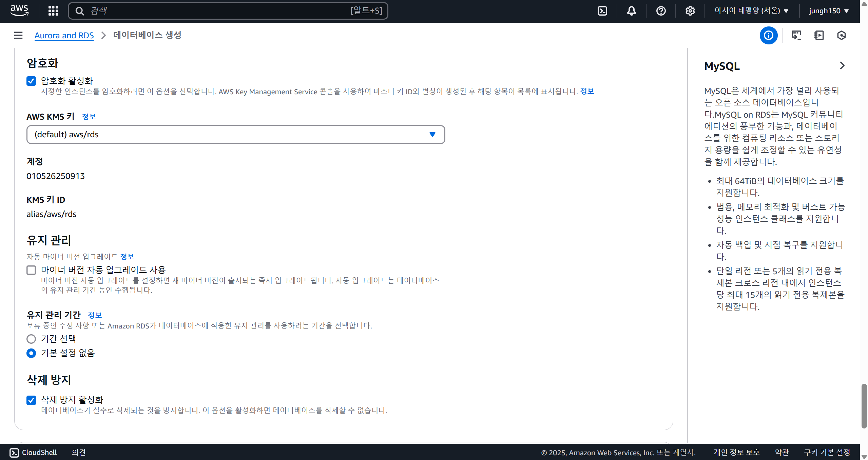The width and height of the screenshot is (868, 460).
Task: Collapse the MySQL help panel chevron
Action: 842,66
